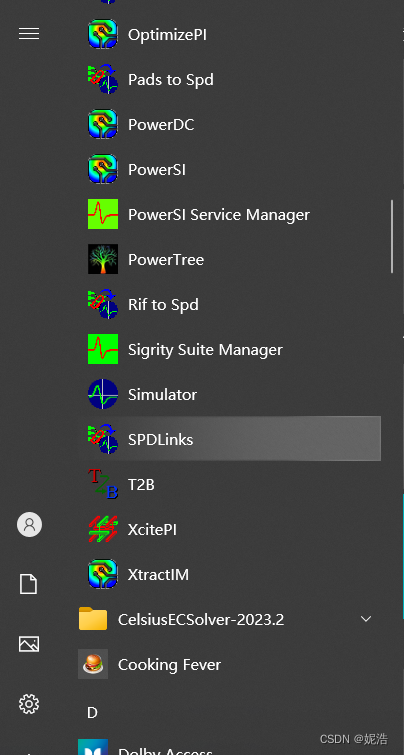This screenshot has width=404, height=755.
Task: Select the XtractIM entry
Action: click(x=229, y=574)
